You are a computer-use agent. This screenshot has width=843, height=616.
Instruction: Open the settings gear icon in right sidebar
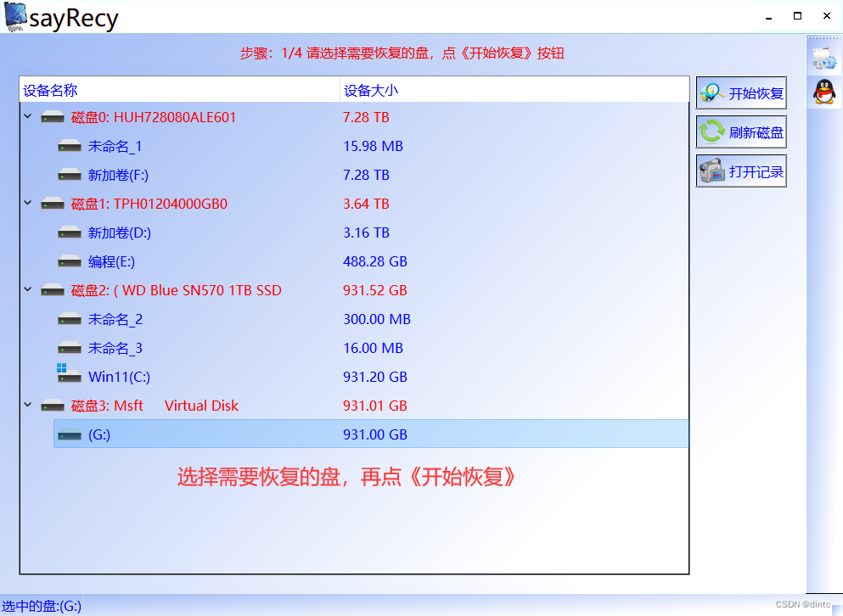tap(824, 58)
